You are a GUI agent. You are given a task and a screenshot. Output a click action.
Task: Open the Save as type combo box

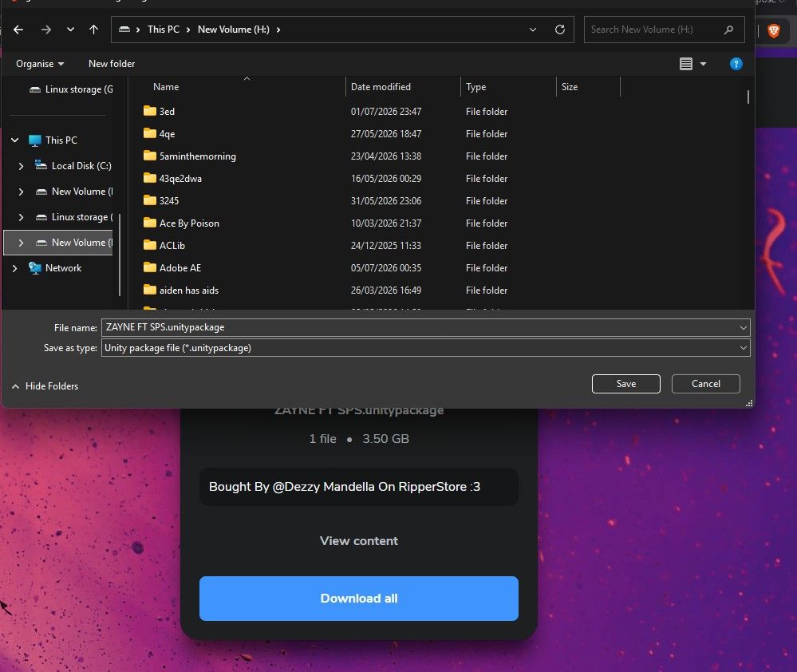425,348
